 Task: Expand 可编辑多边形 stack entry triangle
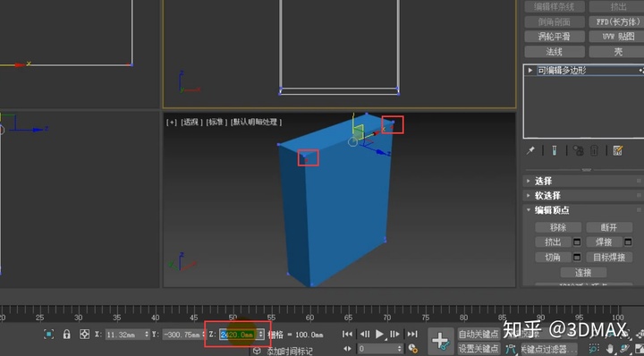(x=530, y=70)
